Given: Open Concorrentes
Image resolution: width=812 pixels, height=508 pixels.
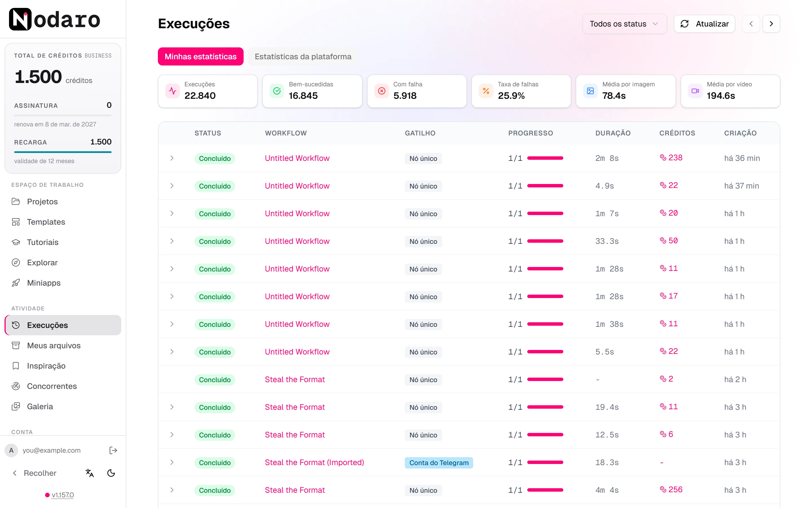Looking at the screenshot, I should pyautogui.click(x=63, y=386).
